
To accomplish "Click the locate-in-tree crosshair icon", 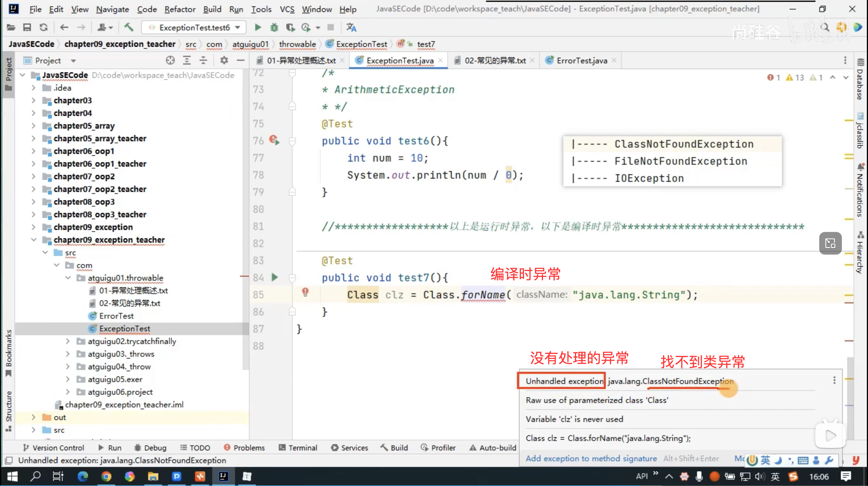I will (170, 61).
